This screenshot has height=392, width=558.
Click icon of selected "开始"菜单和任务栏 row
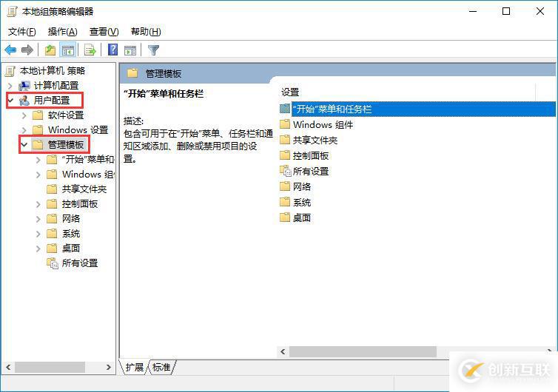(285, 109)
